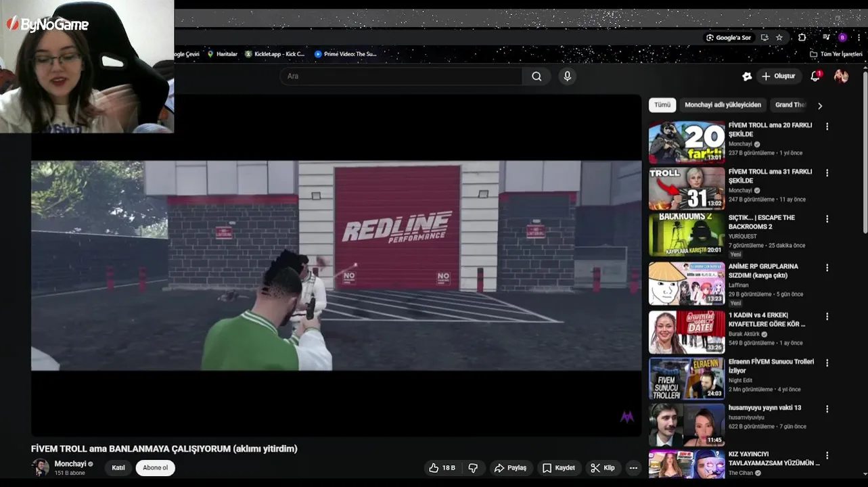Click YURIQUEST channel name

pyautogui.click(x=743, y=237)
